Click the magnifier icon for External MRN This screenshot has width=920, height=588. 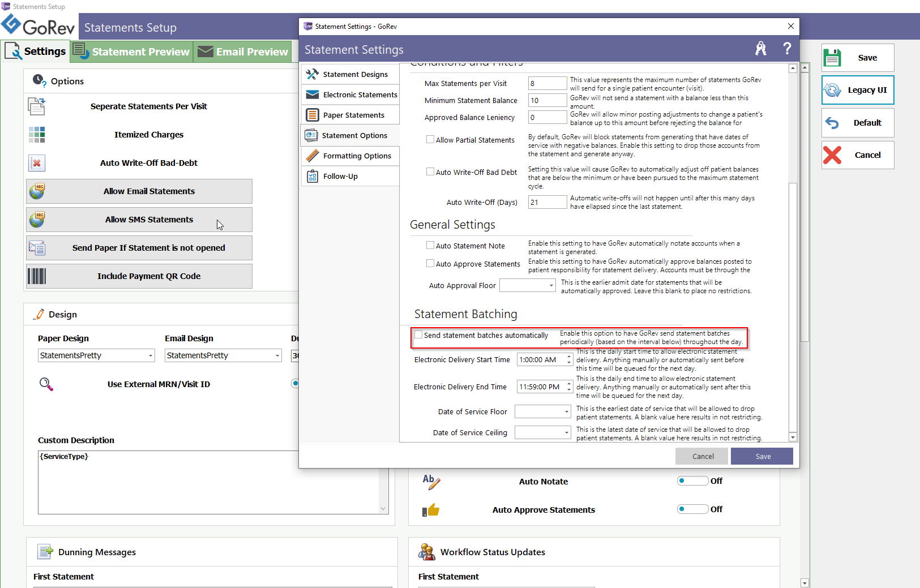[46, 384]
